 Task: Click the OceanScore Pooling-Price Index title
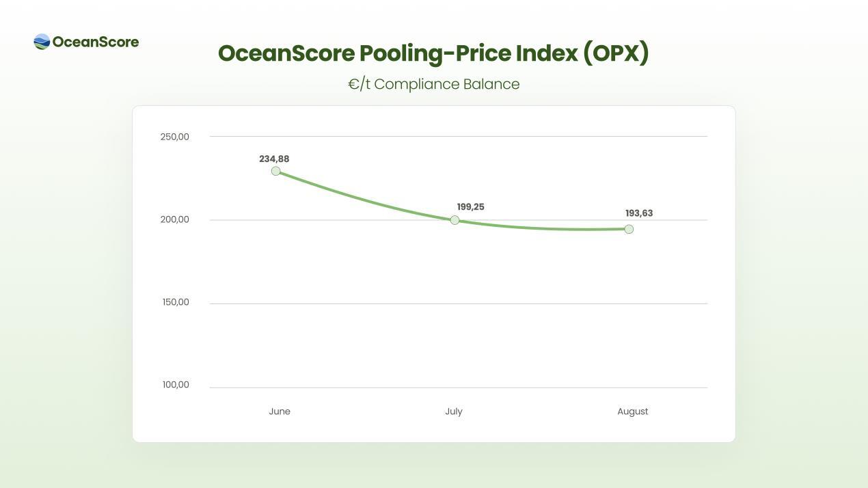coord(433,53)
